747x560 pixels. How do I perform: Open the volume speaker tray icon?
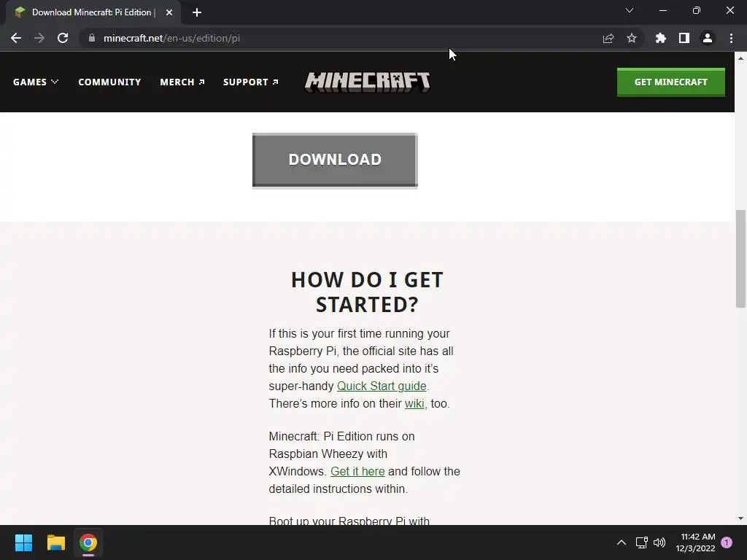tap(659, 542)
